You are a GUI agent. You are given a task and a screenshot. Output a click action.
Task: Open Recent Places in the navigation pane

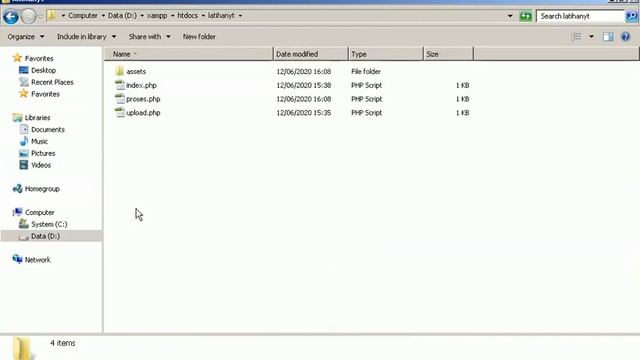52,82
